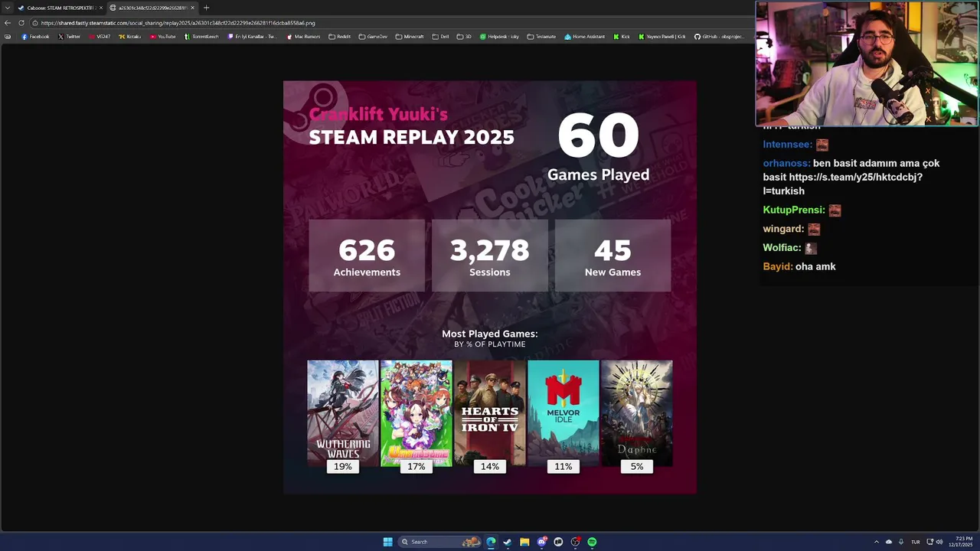The width and height of the screenshot is (980, 551).
Task: Open the Windows Start menu
Action: (387, 542)
